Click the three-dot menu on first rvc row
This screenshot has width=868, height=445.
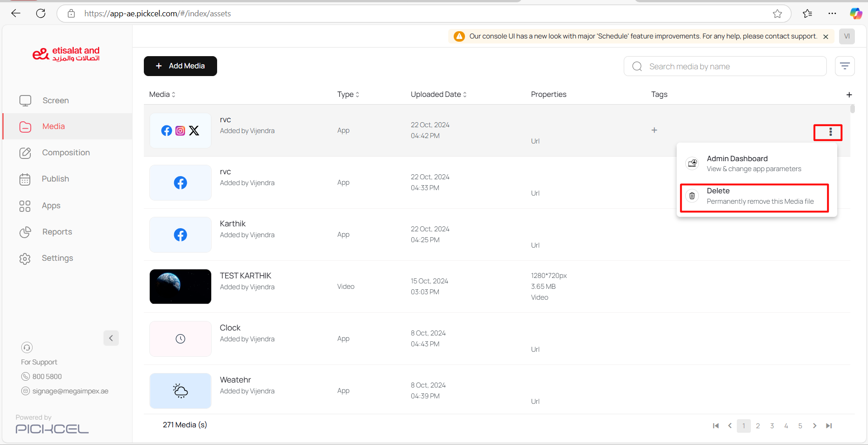(x=830, y=132)
